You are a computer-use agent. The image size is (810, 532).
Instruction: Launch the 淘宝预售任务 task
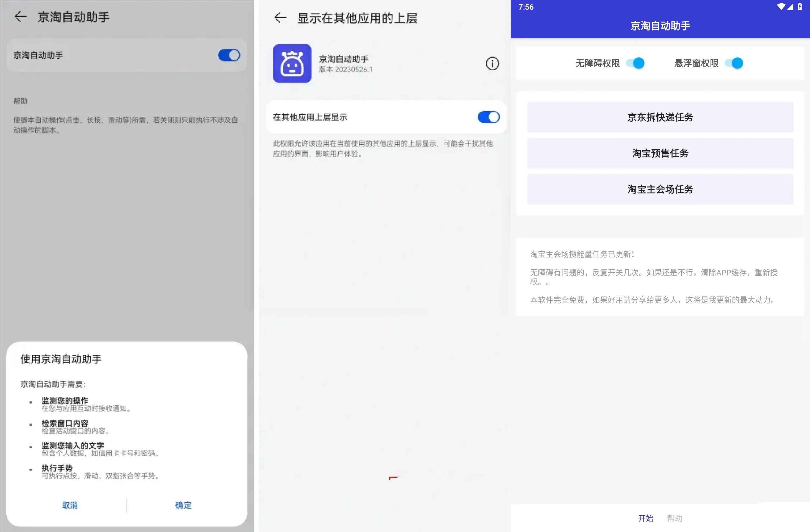click(x=660, y=154)
